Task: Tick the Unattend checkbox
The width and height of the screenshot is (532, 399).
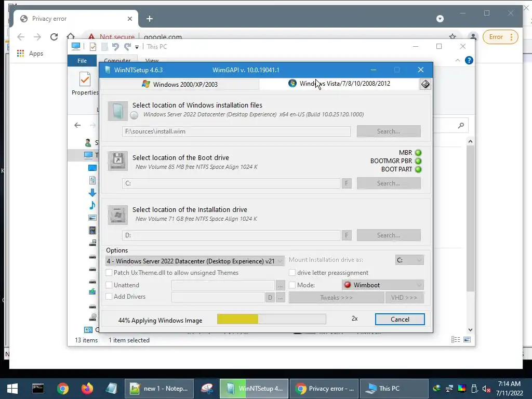Action: 109,285
